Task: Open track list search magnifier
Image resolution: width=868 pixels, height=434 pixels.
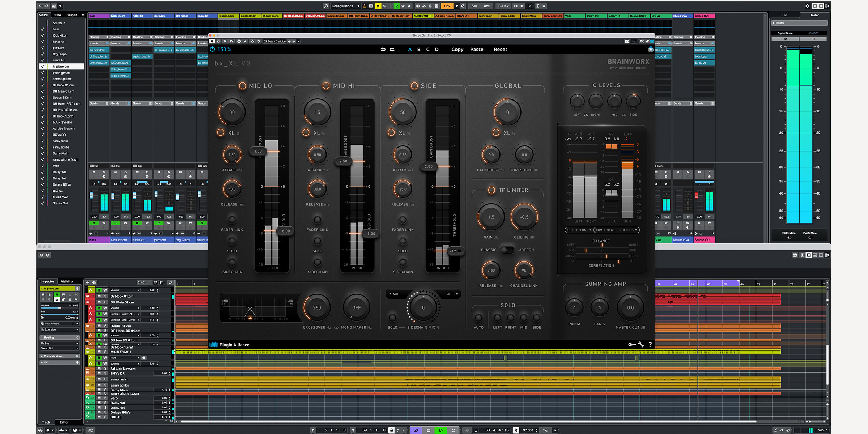Action: tap(170, 282)
